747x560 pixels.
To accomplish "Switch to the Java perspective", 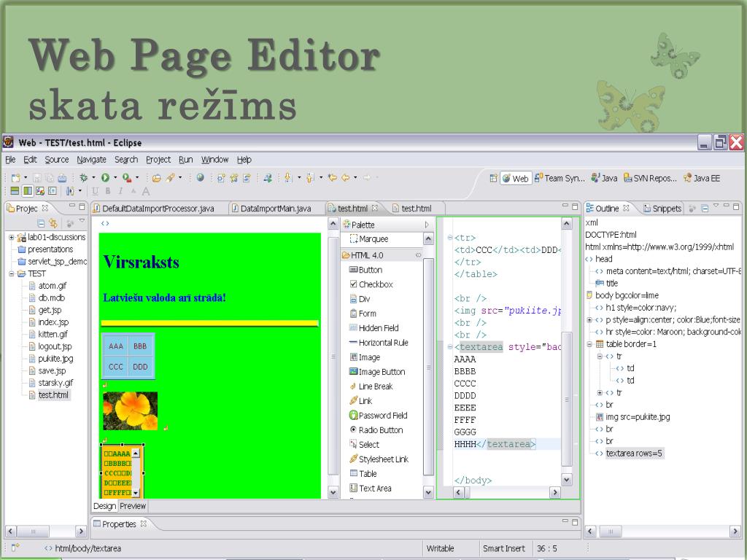I will coord(604,178).
